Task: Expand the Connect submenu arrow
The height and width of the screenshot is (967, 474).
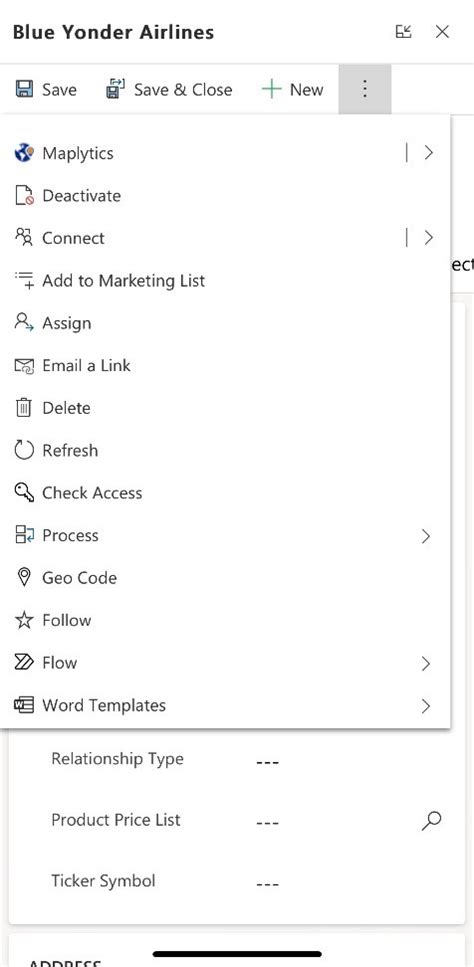Action: (428, 238)
